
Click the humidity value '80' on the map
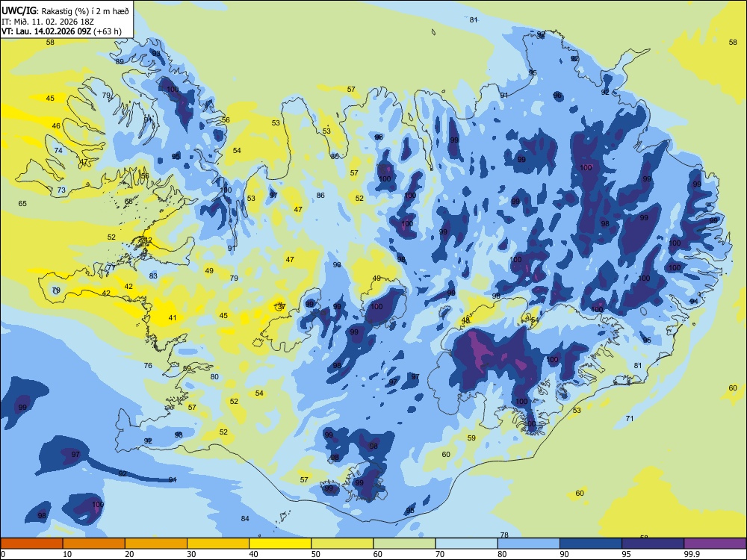[214, 376]
